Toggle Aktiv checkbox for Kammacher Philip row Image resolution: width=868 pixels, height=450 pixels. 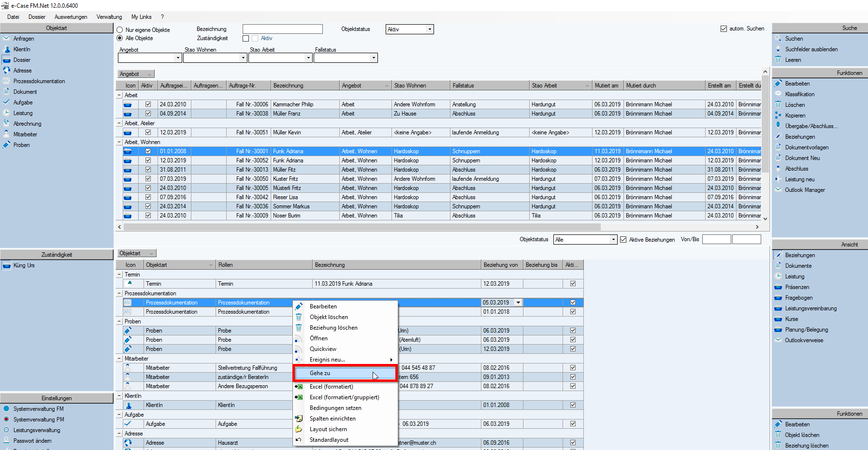pyautogui.click(x=148, y=104)
